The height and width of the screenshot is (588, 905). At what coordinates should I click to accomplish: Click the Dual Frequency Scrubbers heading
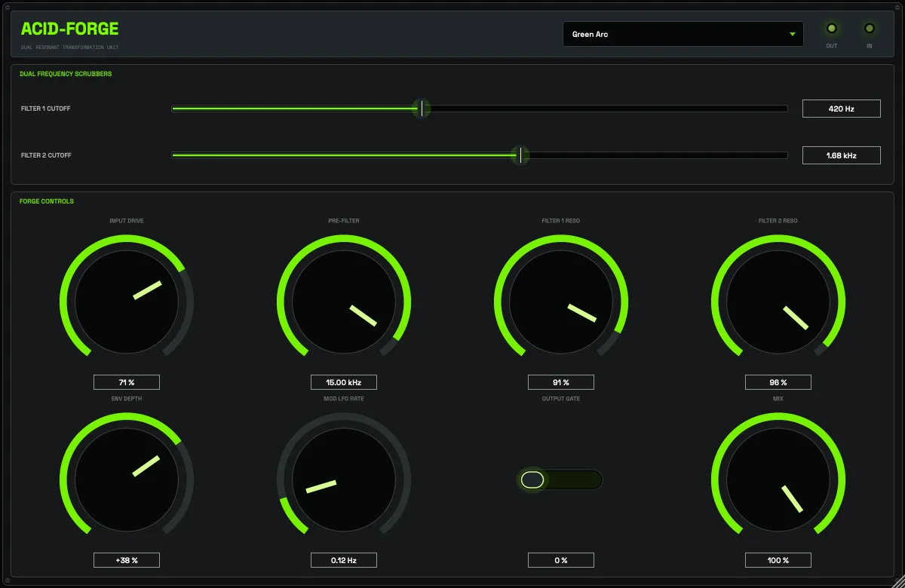(66, 74)
